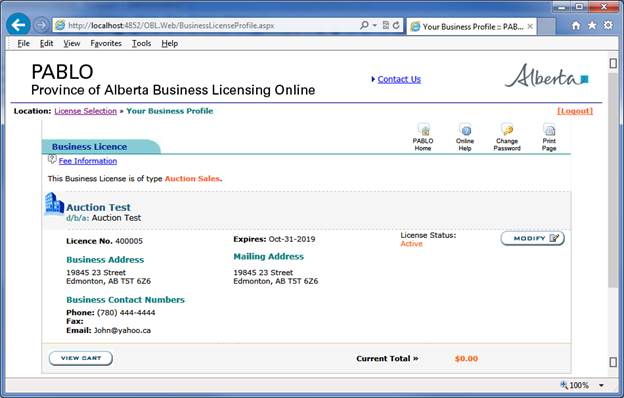Click the $0.00 current total amount

pyautogui.click(x=466, y=359)
